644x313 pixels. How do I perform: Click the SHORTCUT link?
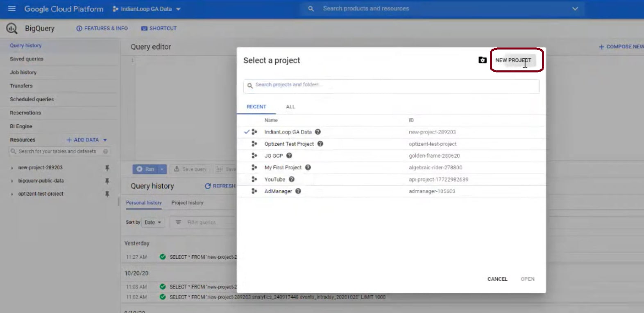click(159, 28)
